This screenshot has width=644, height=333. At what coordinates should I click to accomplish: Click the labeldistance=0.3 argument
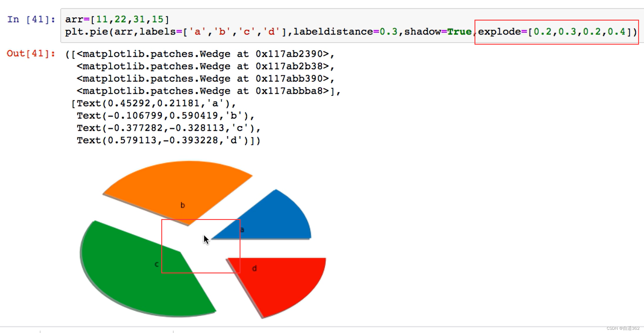(345, 32)
